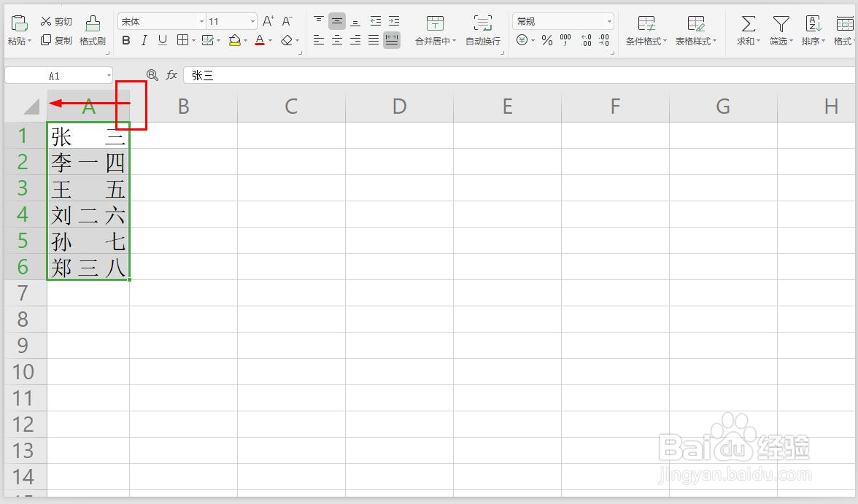This screenshot has height=504, width=858.
Task: Click Conditional Formatting (条件格式) icon
Action: pyautogui.click(x=646, y=23)
